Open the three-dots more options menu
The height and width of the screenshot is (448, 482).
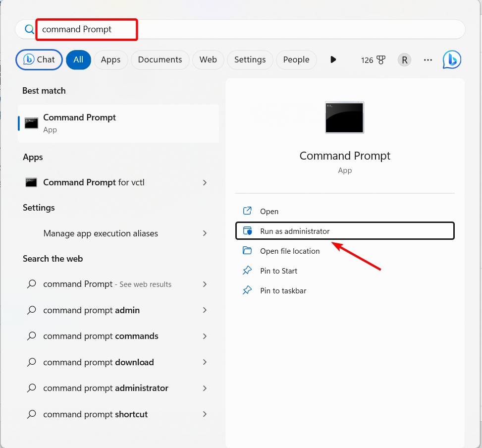[428, 60]
